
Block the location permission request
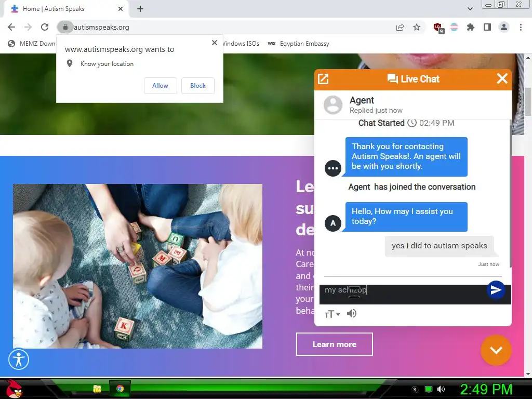(198, 86)
